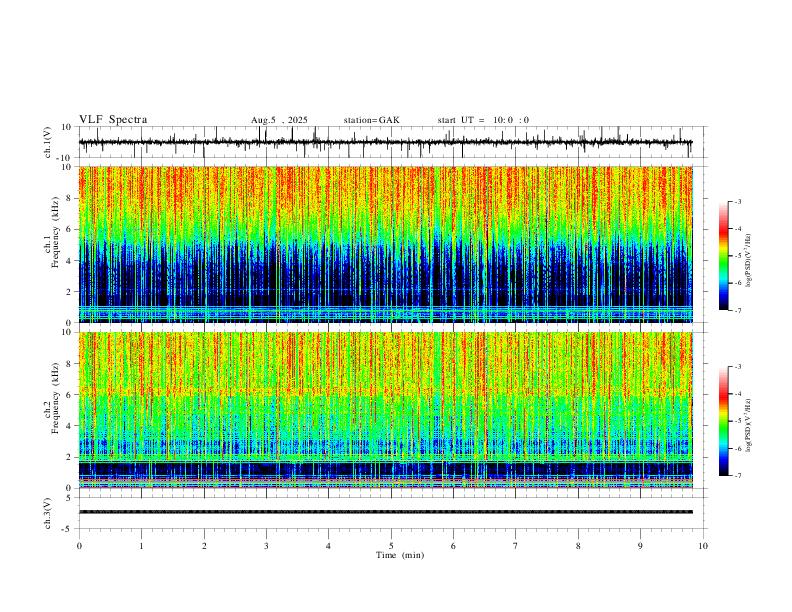Click the "5" tick on ch.3(V) axis
792x612 pixels.
70,498
